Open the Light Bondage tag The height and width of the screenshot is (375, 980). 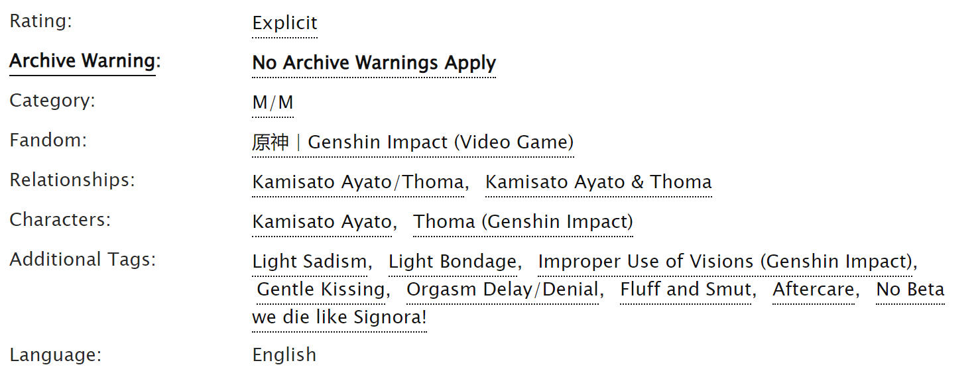(x=452, y=262)
